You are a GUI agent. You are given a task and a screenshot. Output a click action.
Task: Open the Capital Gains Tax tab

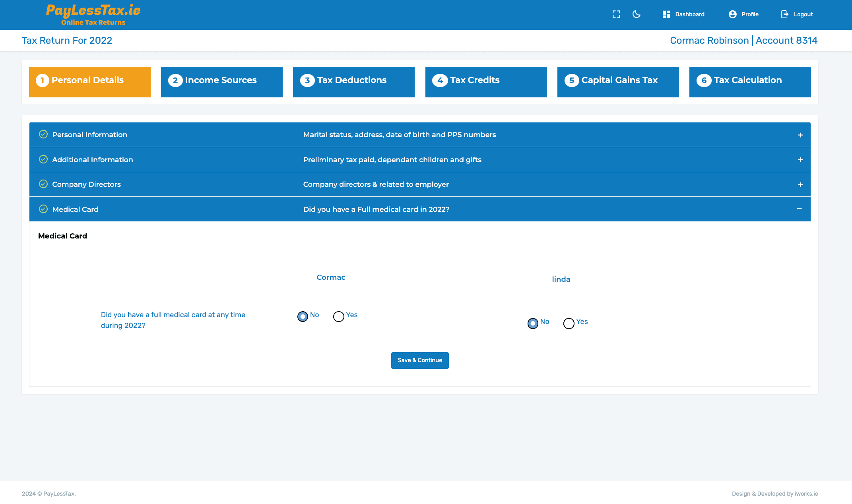coord(618,82)
